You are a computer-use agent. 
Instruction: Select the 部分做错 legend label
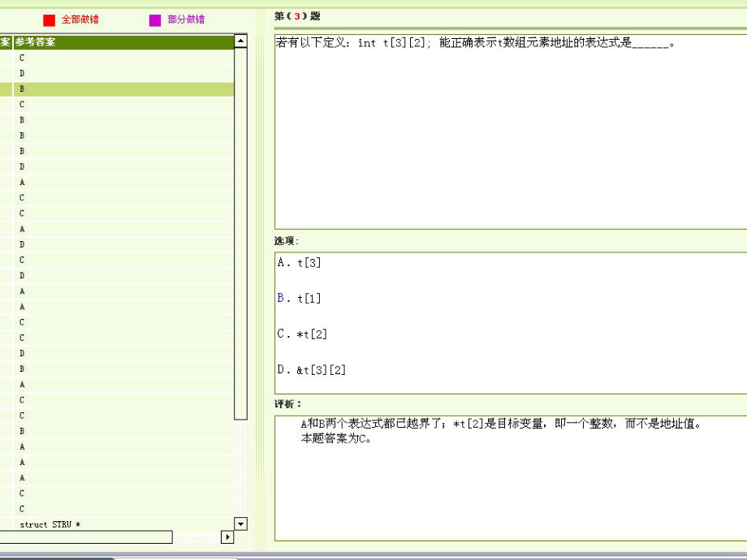coord(186,19)
